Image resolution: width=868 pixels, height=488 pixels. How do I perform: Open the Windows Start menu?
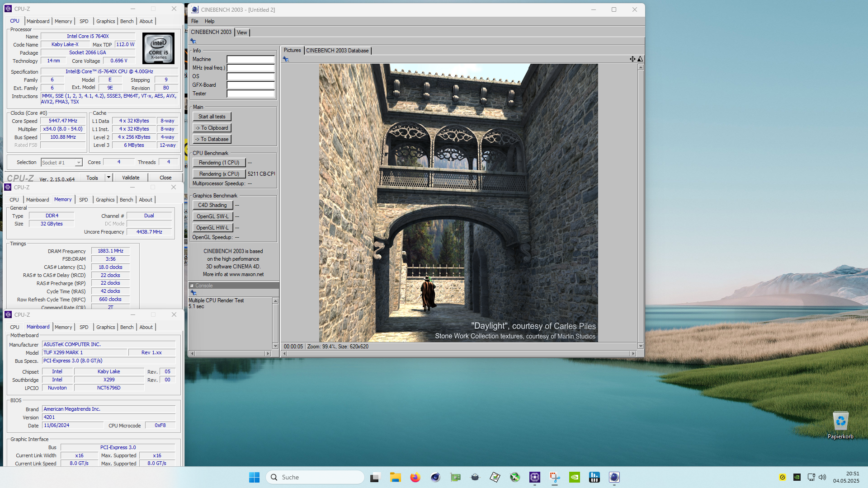coord(254,477)
